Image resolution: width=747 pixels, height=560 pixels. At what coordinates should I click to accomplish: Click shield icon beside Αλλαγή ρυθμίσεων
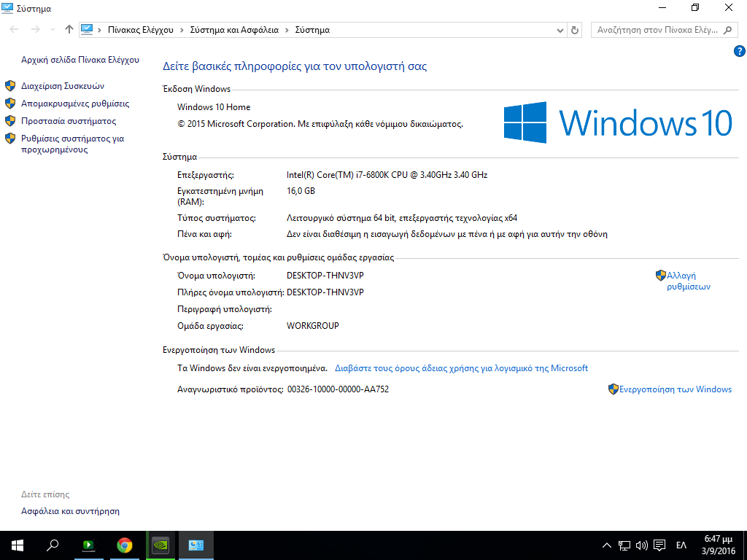tap(661, 275)
